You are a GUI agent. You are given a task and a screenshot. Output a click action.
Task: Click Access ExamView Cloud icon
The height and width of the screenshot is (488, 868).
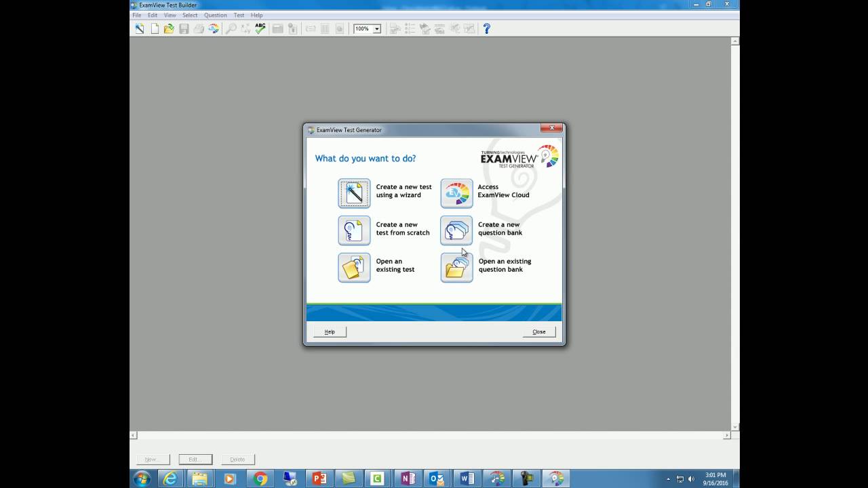tap(456, 193)
